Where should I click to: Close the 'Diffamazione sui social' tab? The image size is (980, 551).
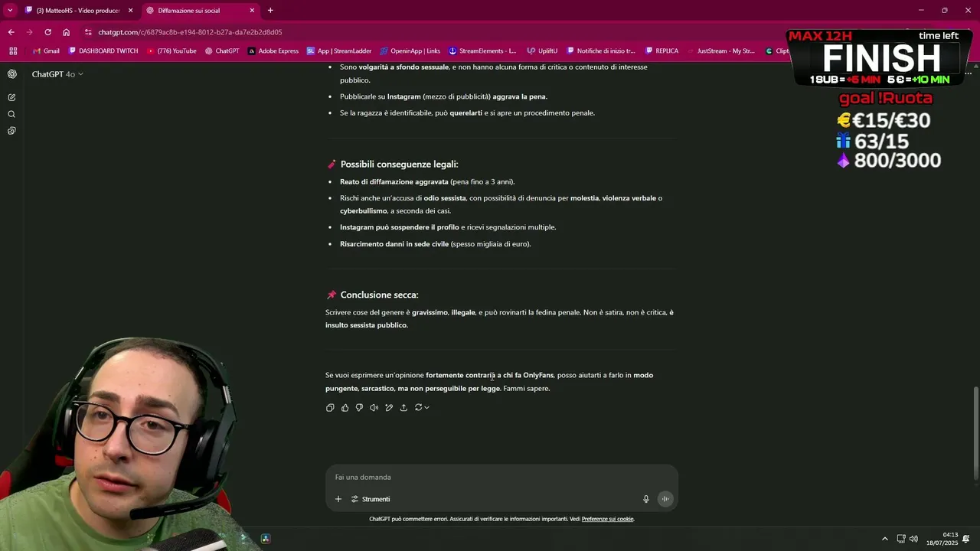tap(252, 11)
